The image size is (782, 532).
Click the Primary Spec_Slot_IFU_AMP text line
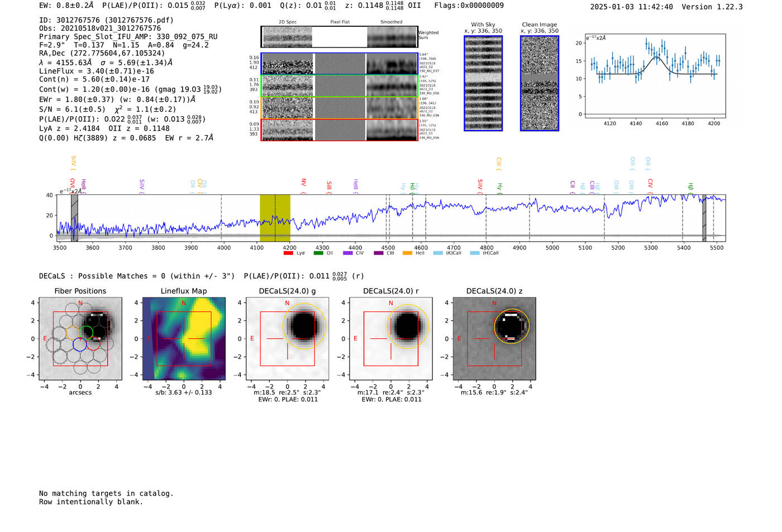(x=128, y=37)
